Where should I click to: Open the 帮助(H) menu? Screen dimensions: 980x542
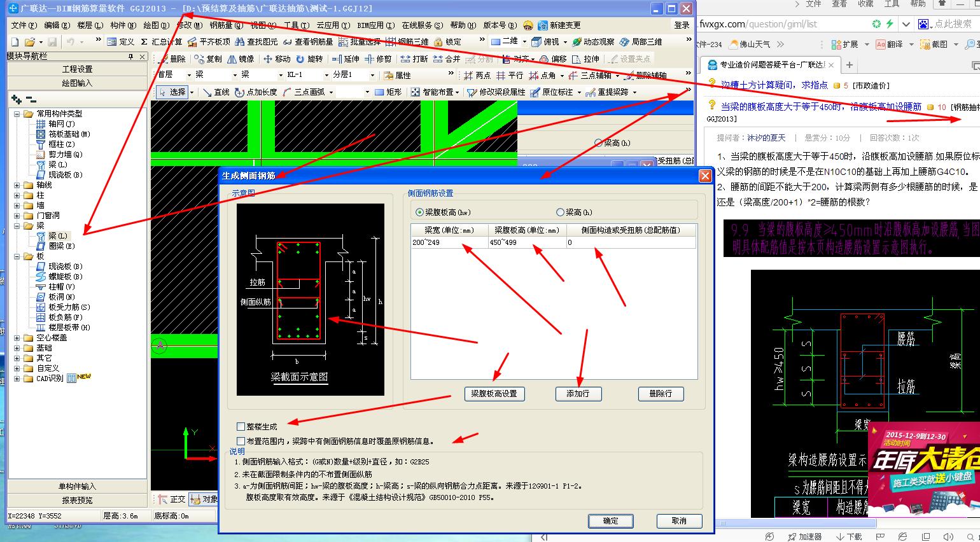463,25
